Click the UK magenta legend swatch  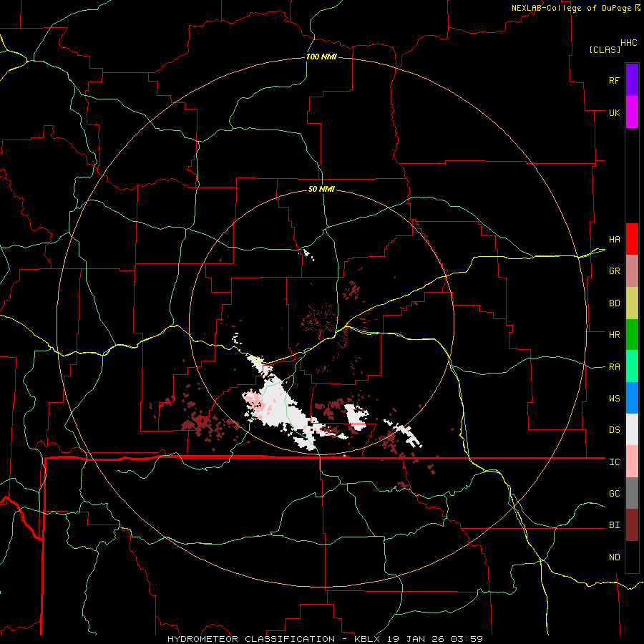click(x=632, y=112)
